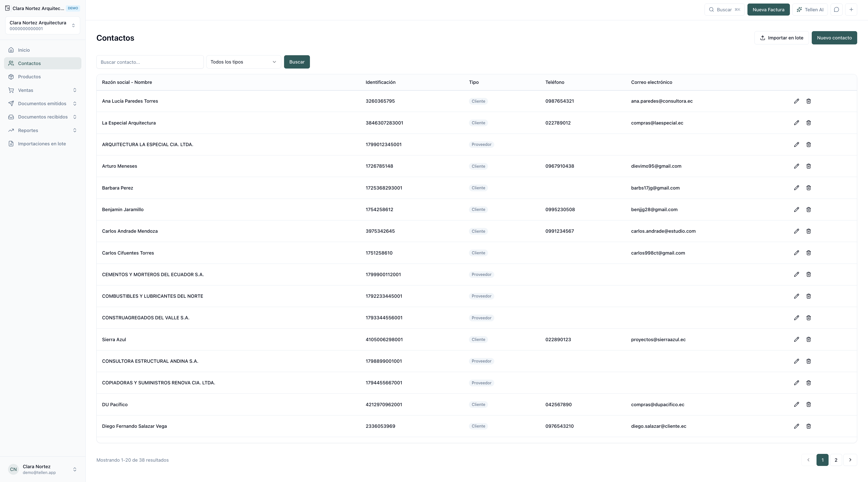Click email carlos.andrade@estudio.com
This screenshot has width=868, height=482.
click(x=663, y=231)
